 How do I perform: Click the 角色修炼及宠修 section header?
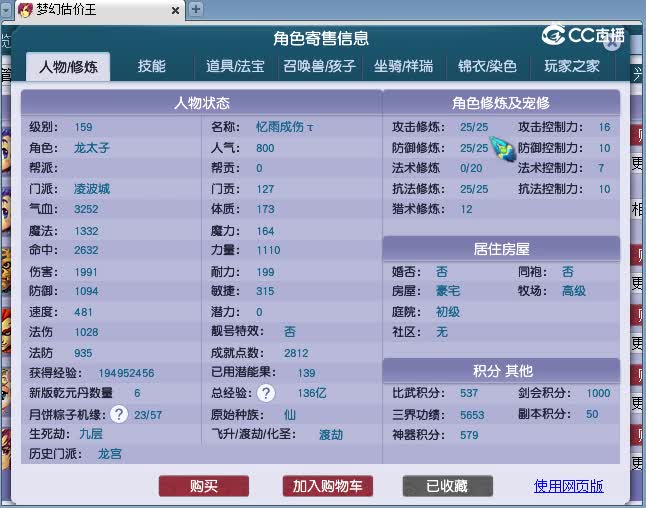click(x=501, y=103)
